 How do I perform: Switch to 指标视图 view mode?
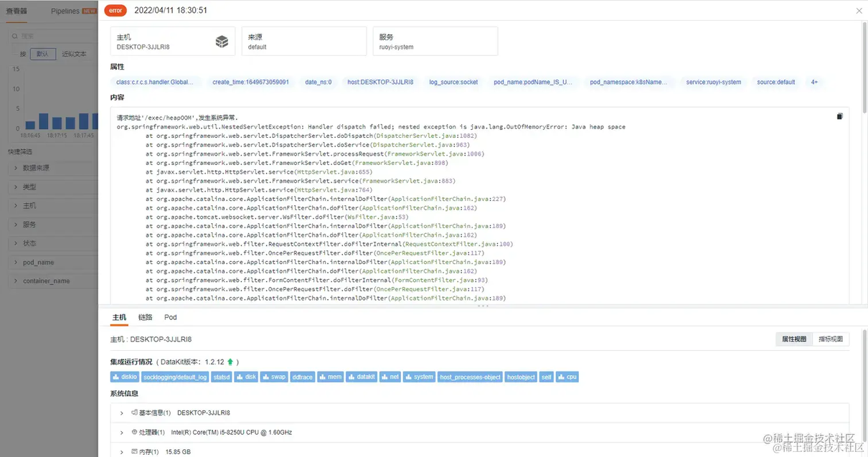click(x=831, y=339)
